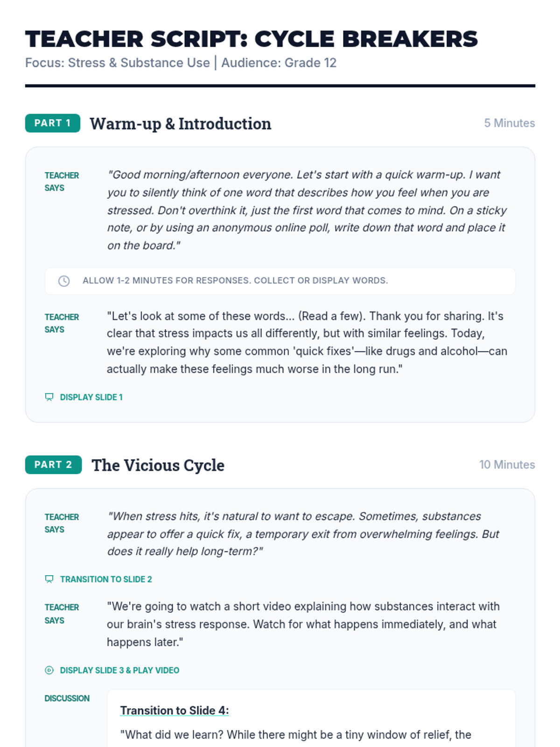Click the presentation icon beside Display Slide 1
Screen dimensions: 560x747
pos(49,397)
